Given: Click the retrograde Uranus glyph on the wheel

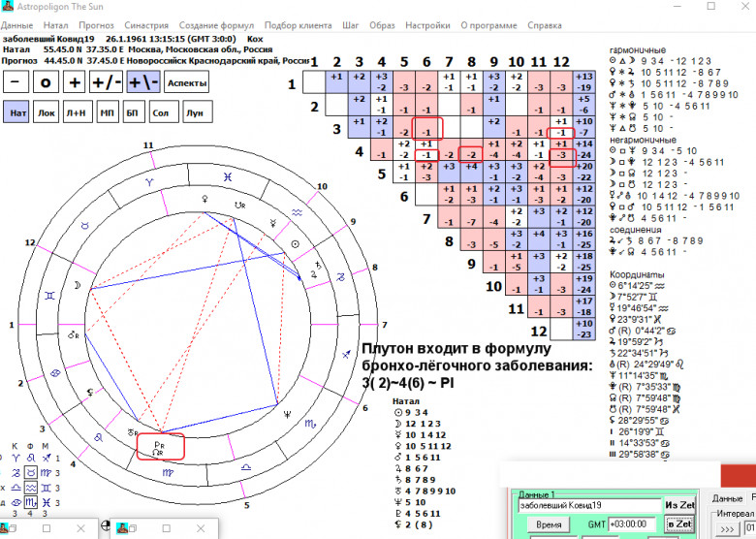Looking at the screenshot, I should [133, 432].
